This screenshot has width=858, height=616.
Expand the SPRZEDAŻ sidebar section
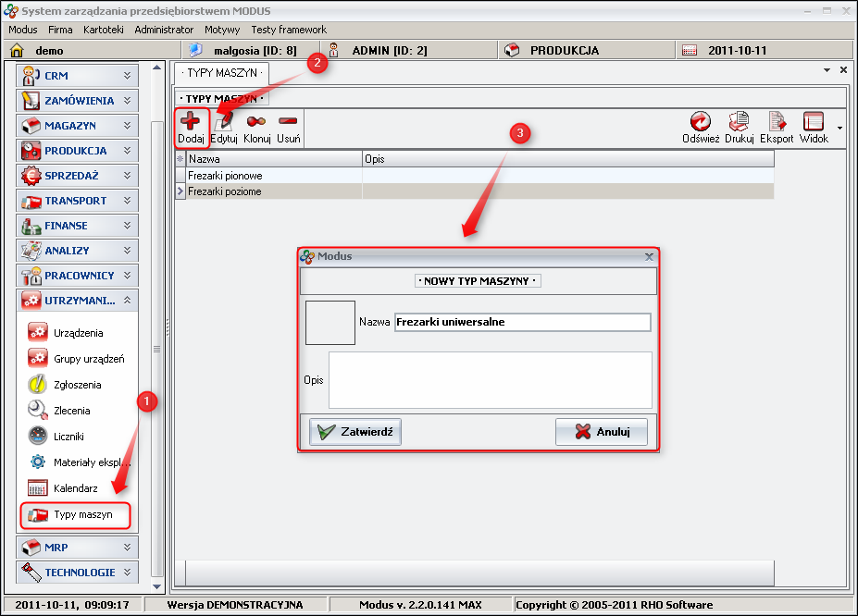pyautogui.click(x=77, y=176)
